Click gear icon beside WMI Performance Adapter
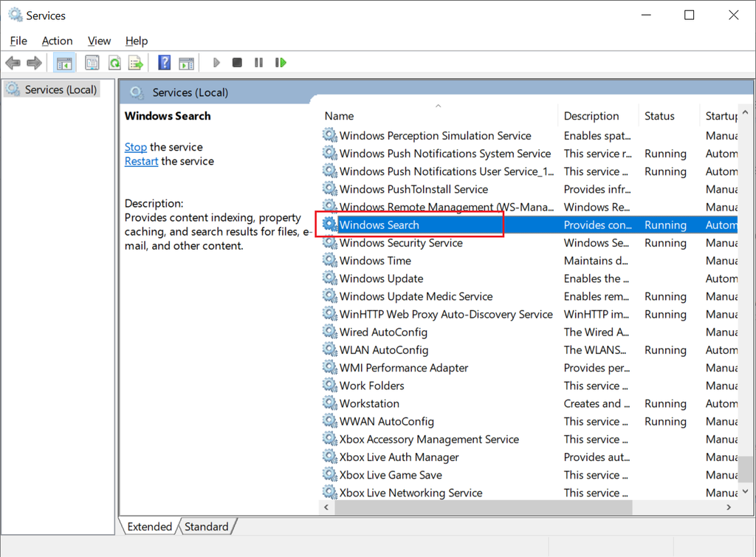 [x=330, y=367]
